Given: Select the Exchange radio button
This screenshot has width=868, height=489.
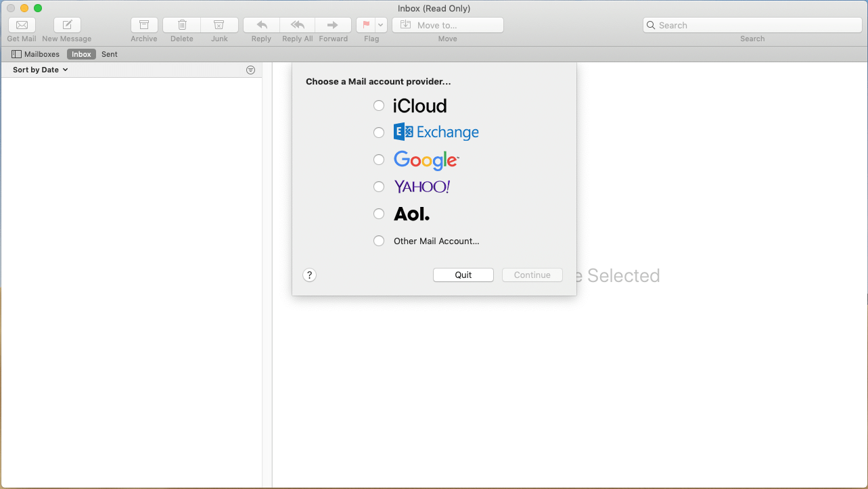Looking at the screenshot, I should [379, 133].
